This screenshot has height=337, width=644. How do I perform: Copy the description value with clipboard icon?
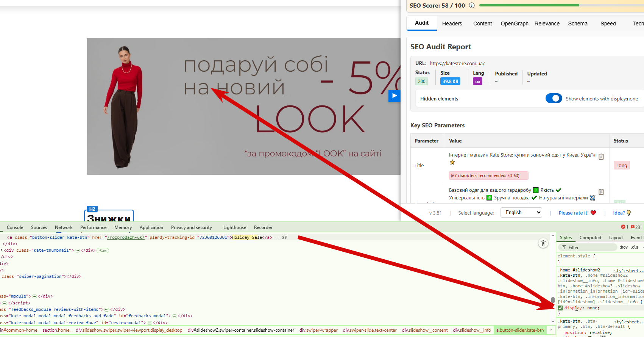point(601,192)
